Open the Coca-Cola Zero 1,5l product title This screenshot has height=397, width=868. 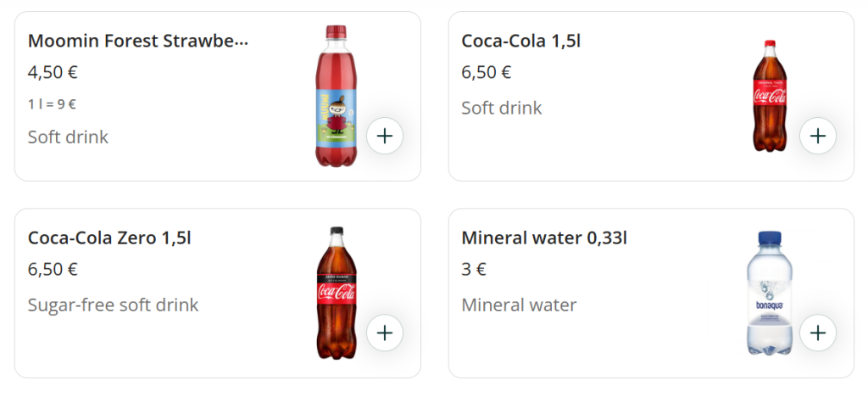(109, 238)
